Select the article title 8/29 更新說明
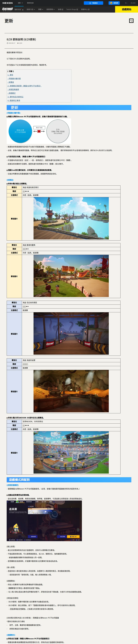Viewport: 138px width, 644px height. click(21, 39)
